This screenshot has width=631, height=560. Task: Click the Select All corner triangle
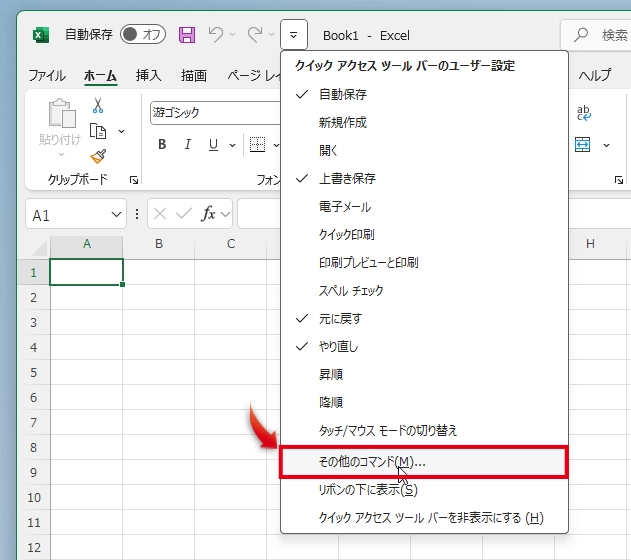(39, 248)
